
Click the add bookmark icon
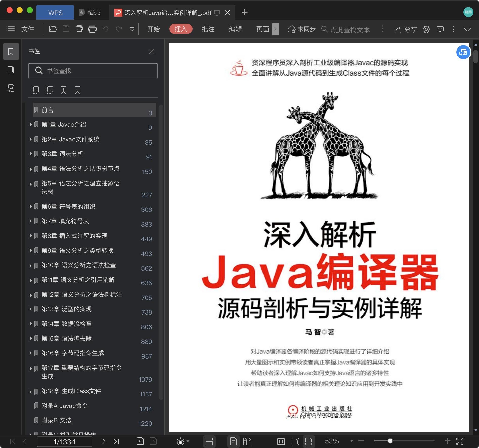click(x=63, y=90)
